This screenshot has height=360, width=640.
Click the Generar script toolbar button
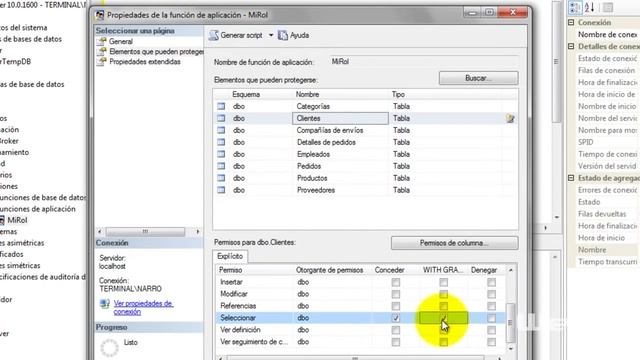241,36
